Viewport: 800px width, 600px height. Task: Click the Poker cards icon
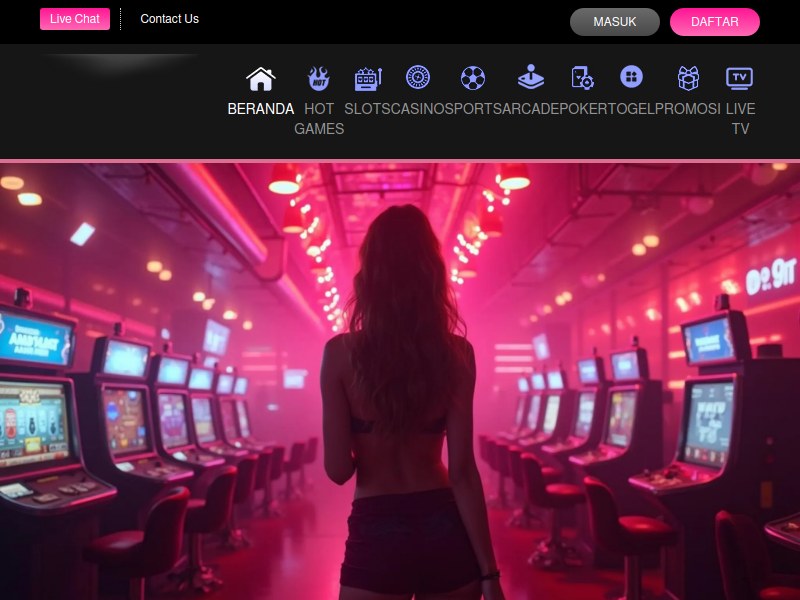582,78
